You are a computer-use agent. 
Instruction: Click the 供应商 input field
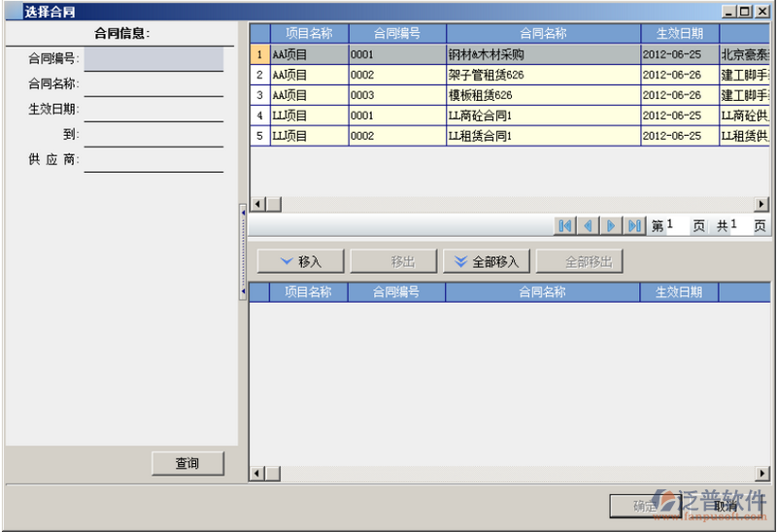[153, 160]
